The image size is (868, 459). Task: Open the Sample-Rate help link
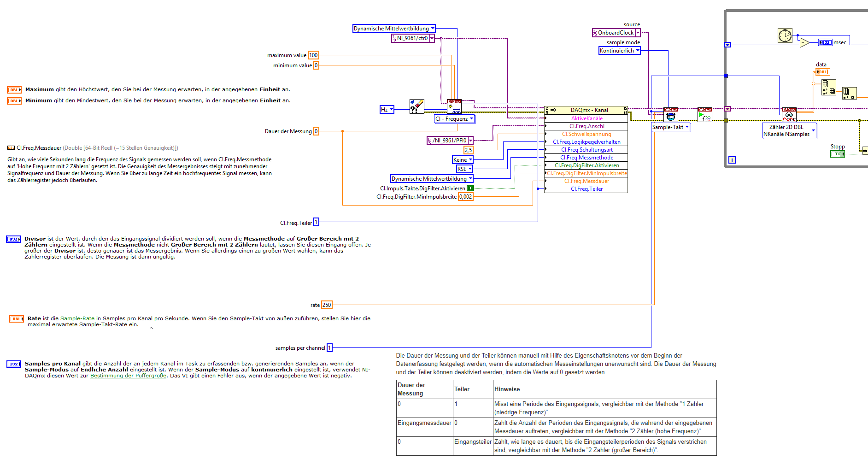coord(77,318)
